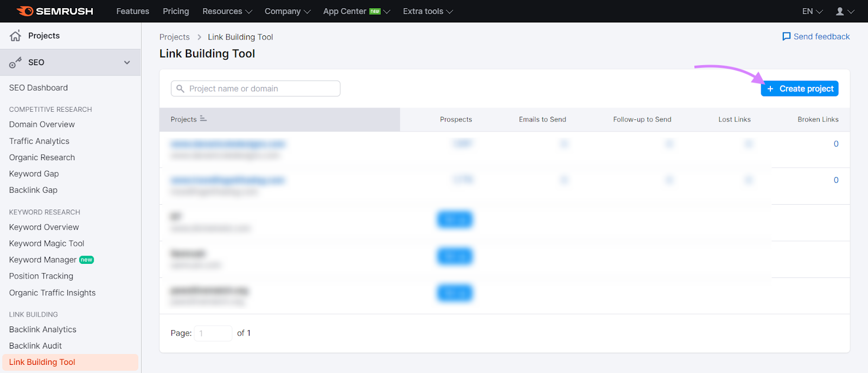Open the Extra tools dropdown
868x373 pixels.
tap(428, 11)
